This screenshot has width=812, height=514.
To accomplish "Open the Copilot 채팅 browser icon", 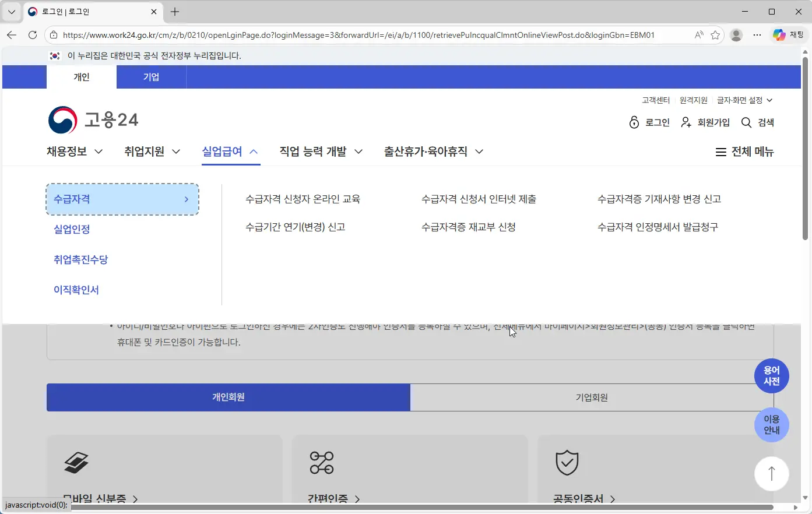I will point(779,34).
